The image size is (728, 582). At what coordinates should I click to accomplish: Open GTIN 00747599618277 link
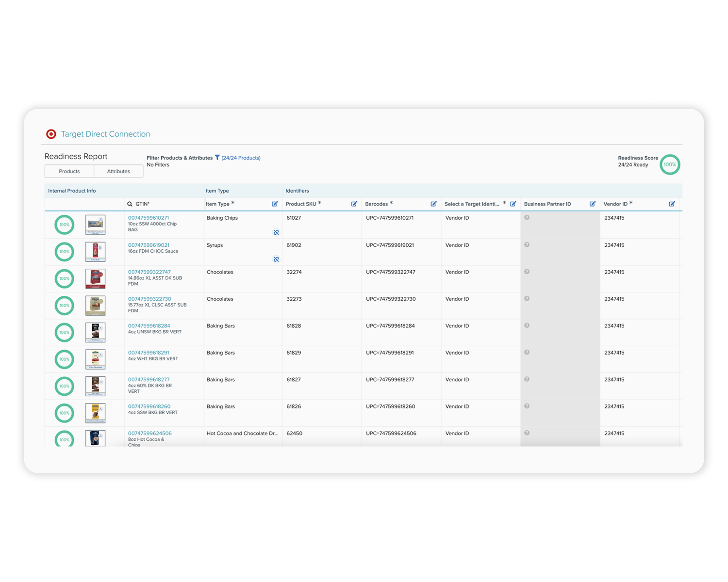click(149, 380)
